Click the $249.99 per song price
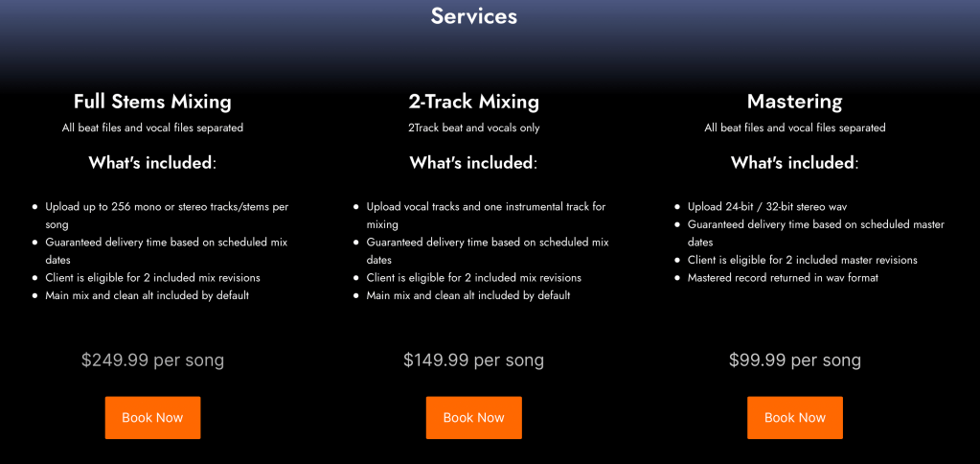 (152, 360)
